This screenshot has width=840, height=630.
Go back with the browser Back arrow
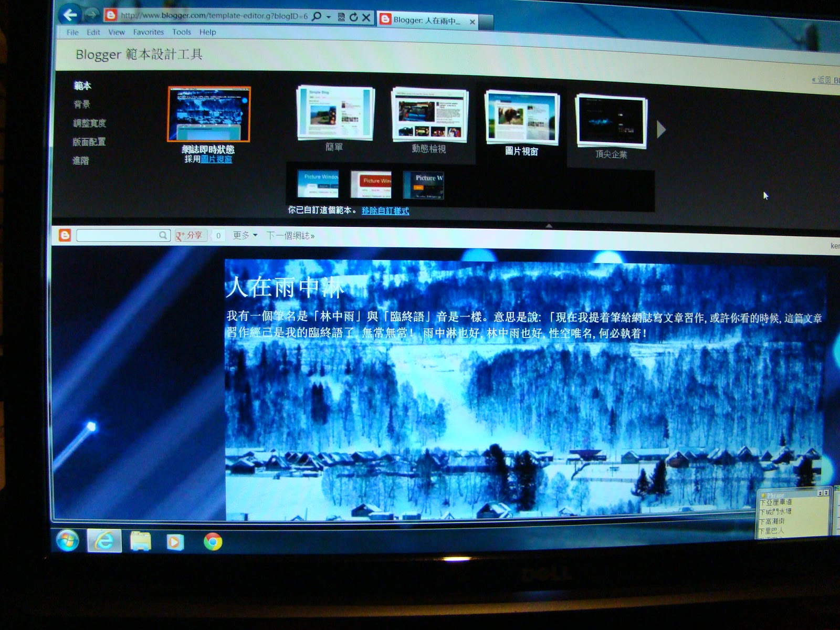pos(70,15)
